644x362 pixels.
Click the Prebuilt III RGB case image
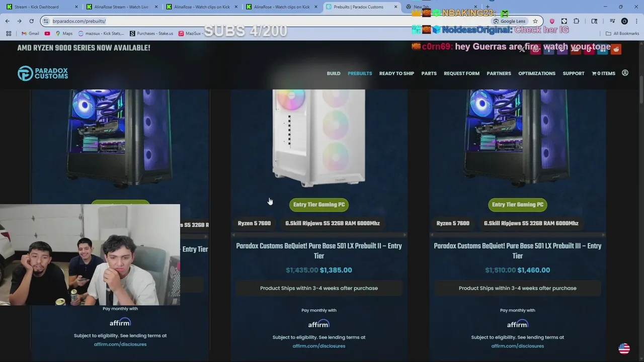pyautogui.click(x=518, y=138)
